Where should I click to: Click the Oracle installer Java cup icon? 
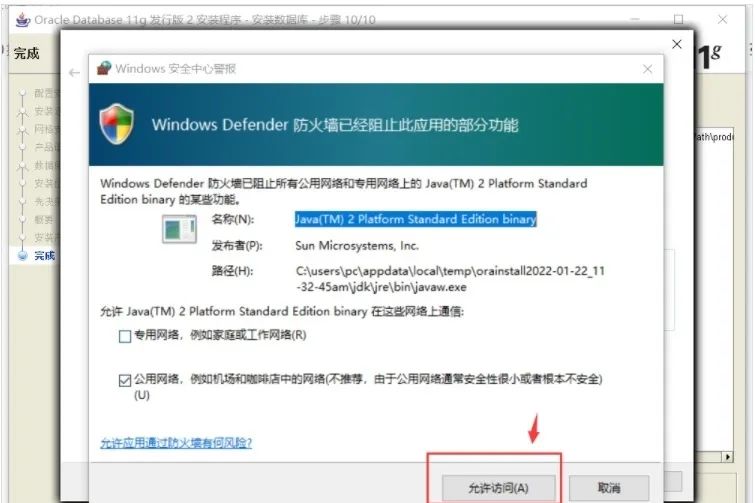[x=23, y=20]
